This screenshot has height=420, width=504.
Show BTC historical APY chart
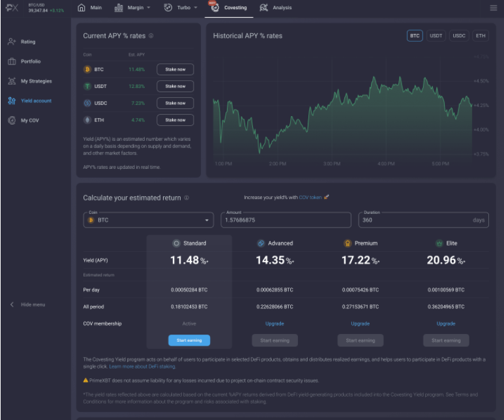415,36
